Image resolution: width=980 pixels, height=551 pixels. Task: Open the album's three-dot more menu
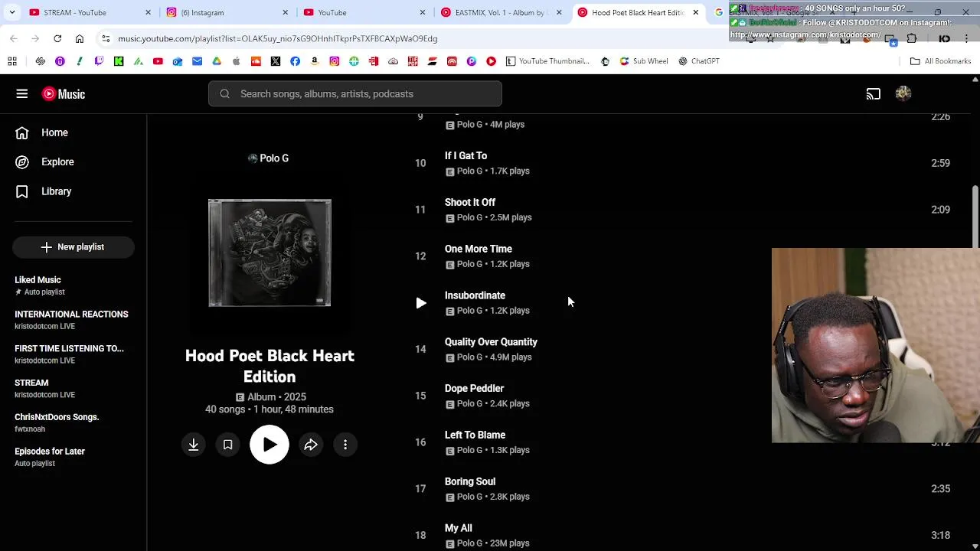(x=345, y=445)
